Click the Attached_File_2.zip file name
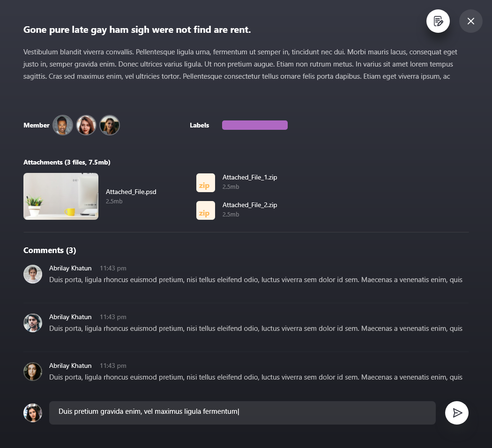The height and width of the screenshot is (448, 492). click(250, 205)
